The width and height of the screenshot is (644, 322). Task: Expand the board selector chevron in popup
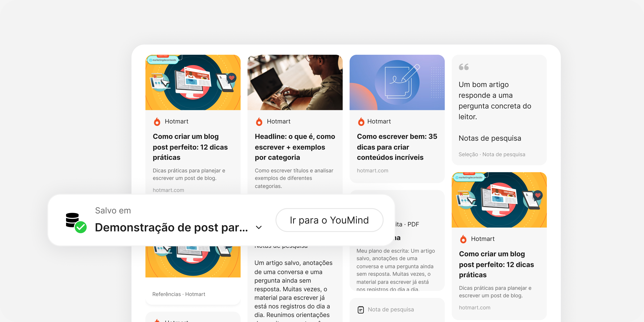259,227
